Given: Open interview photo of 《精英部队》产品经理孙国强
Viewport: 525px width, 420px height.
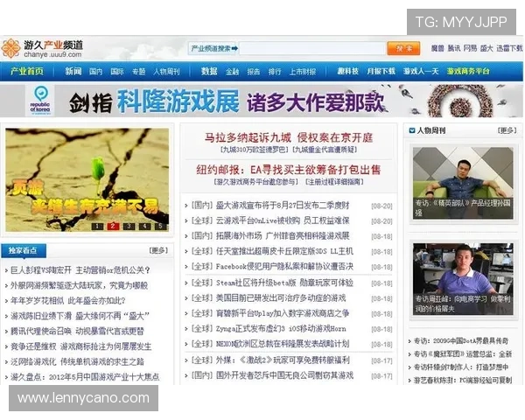Looking at the screenshot, I should pyautogui.click(x=463, y=183).
